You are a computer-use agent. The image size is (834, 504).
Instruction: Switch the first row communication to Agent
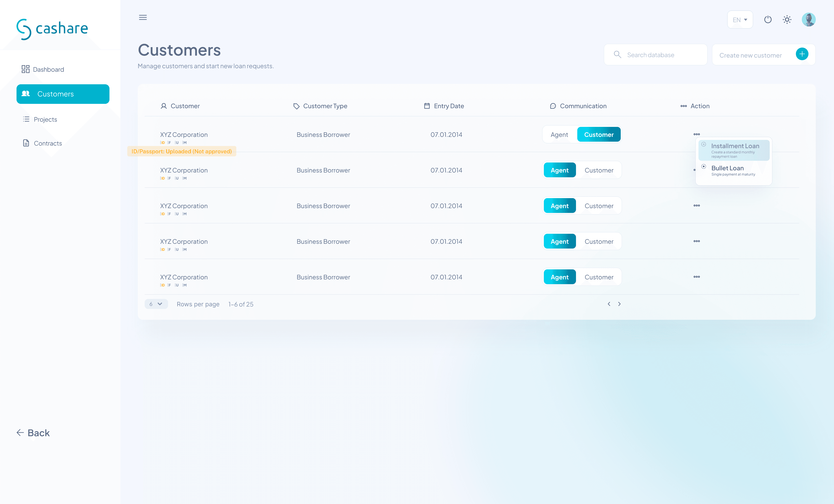click(x=559, y=135)
